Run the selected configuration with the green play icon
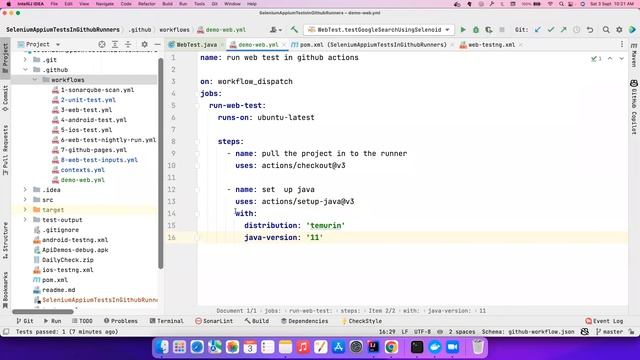This screenshot has width=640, height=360. pyautogui.click(x=463, y=30)
